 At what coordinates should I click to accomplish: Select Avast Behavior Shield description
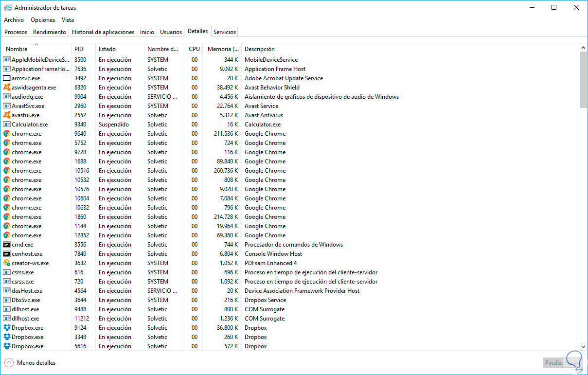[272, 88]
